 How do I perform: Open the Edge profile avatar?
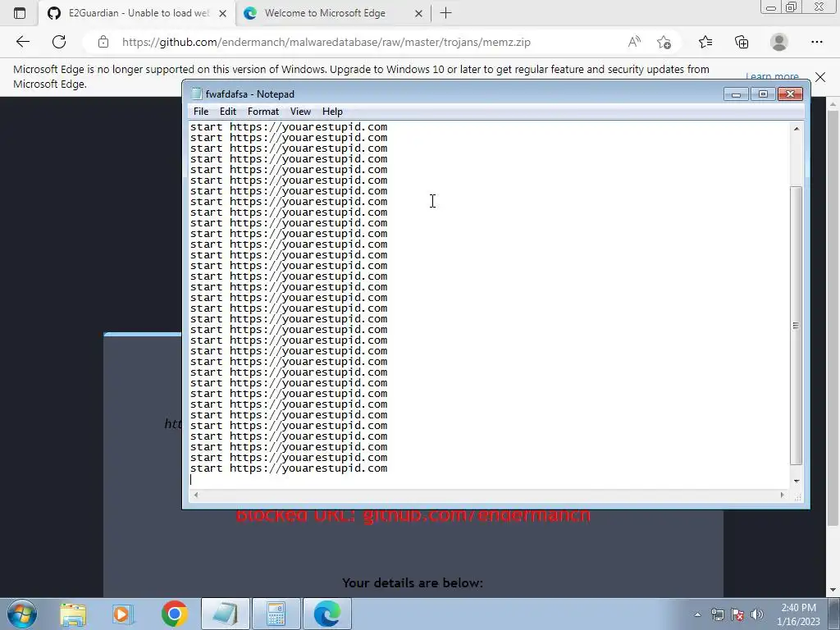tap(779, 42)
